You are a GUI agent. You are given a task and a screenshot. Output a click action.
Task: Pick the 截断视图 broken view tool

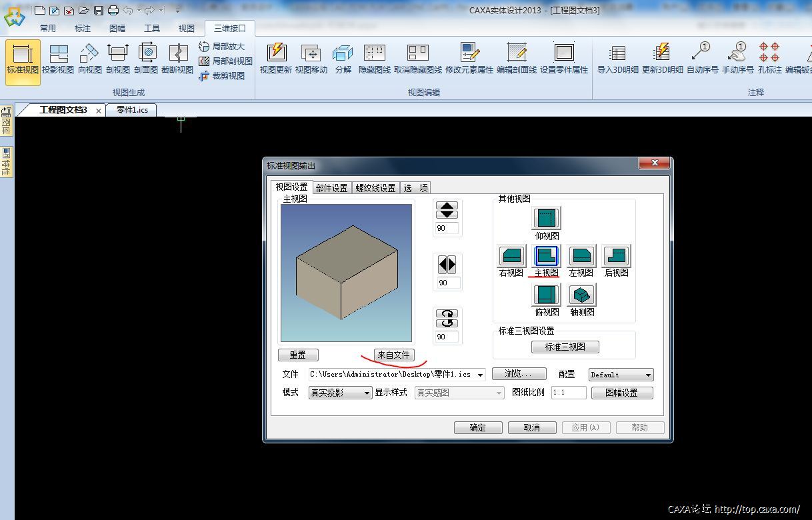(x=177, y=59)
